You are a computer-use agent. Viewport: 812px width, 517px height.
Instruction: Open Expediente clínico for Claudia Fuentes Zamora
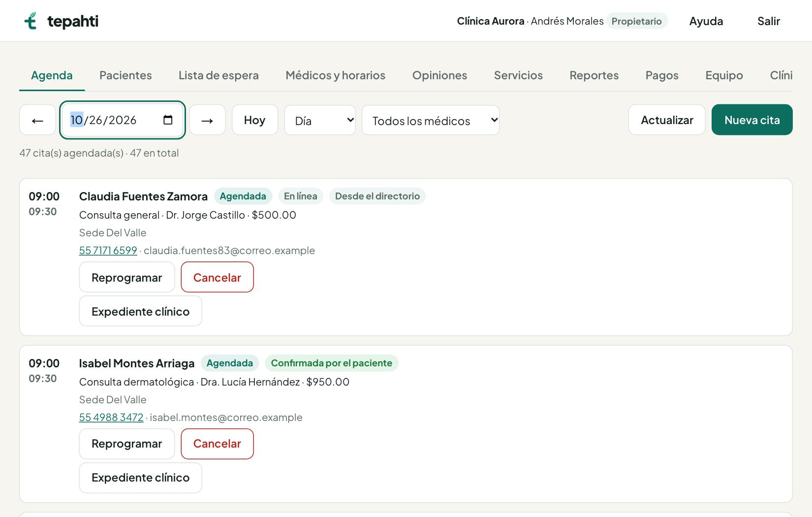pos(140,311)
